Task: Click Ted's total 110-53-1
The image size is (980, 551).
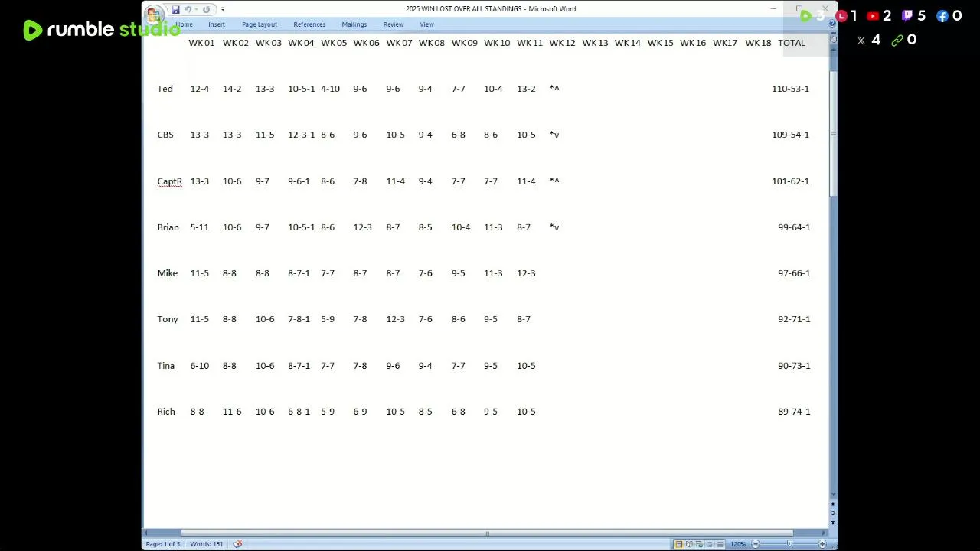Action: pos(790,89)
